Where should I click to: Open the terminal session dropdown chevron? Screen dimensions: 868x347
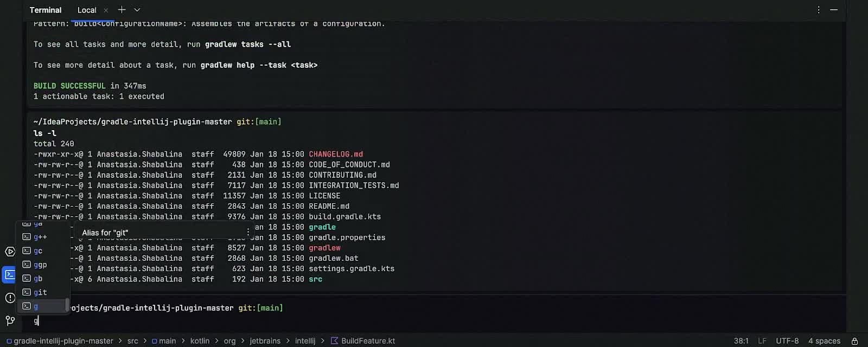tap(137, 10)
